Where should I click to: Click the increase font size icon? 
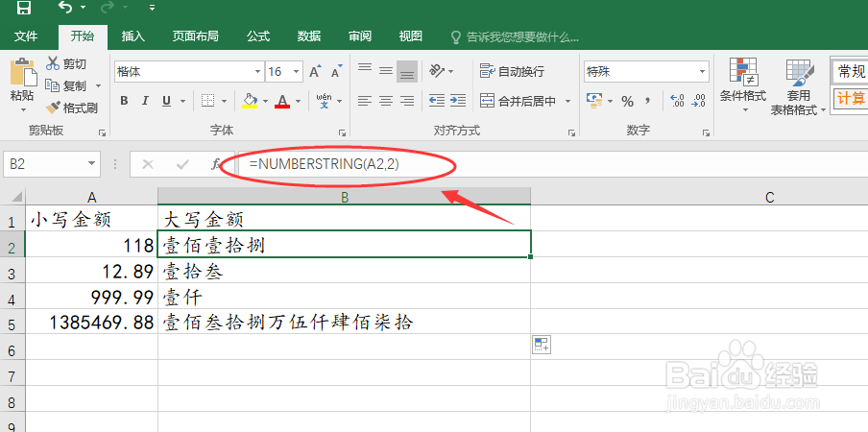(315, 71)
